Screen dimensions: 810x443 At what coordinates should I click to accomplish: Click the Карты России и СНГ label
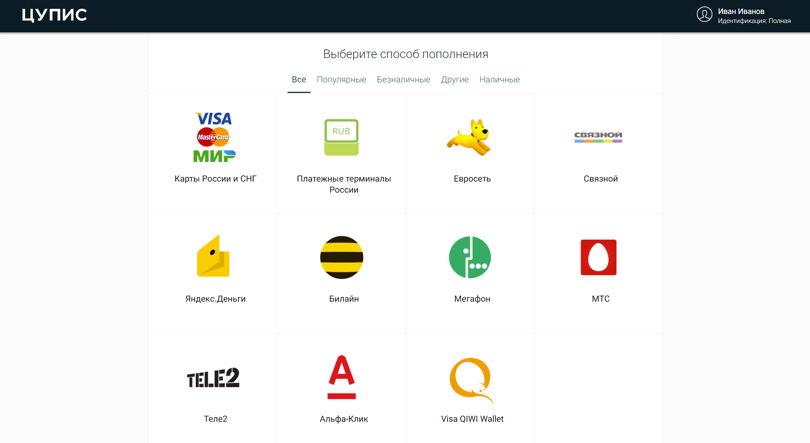pos(215,179)
